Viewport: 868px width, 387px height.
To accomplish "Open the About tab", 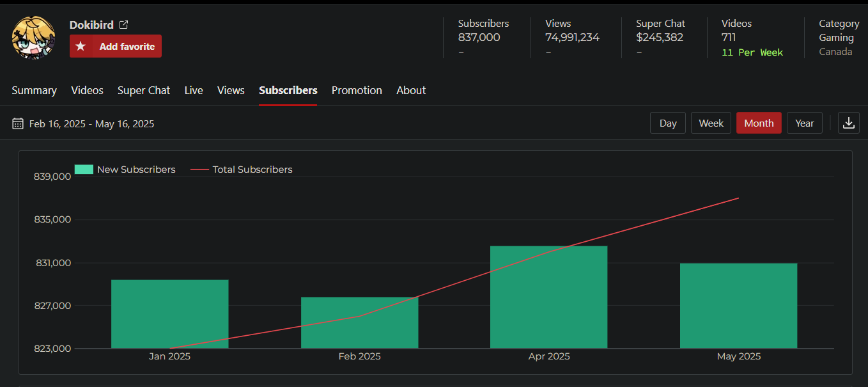I will click(411, 90).
